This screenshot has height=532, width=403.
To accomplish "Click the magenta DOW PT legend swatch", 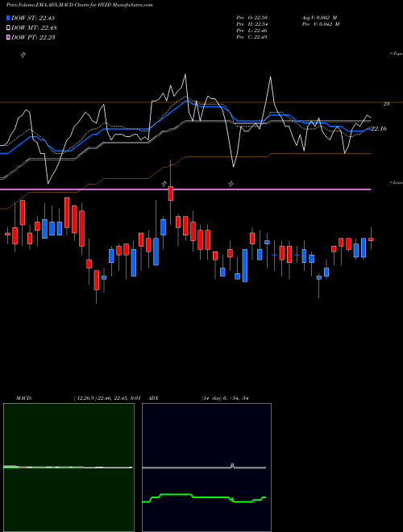I will coord(8,37).
